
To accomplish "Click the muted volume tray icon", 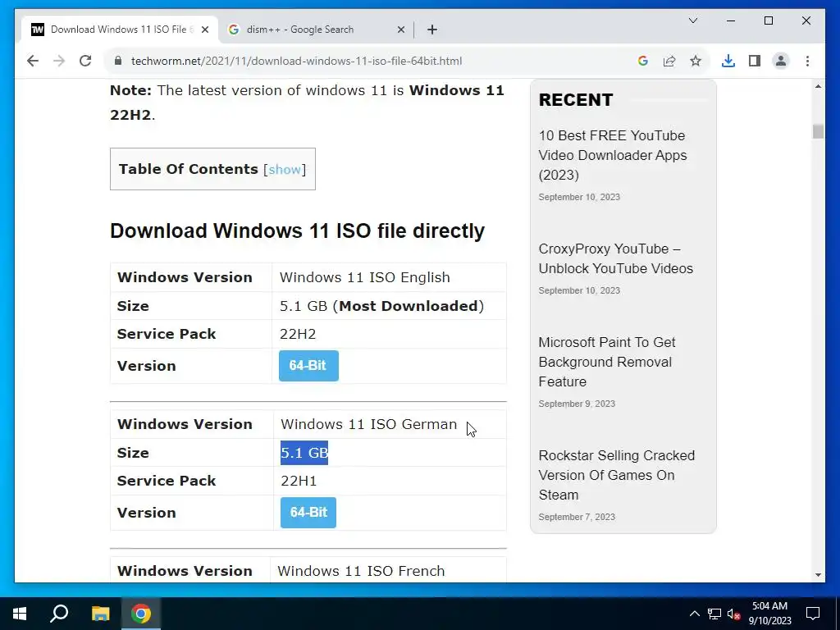I will [x=733, y=614].
